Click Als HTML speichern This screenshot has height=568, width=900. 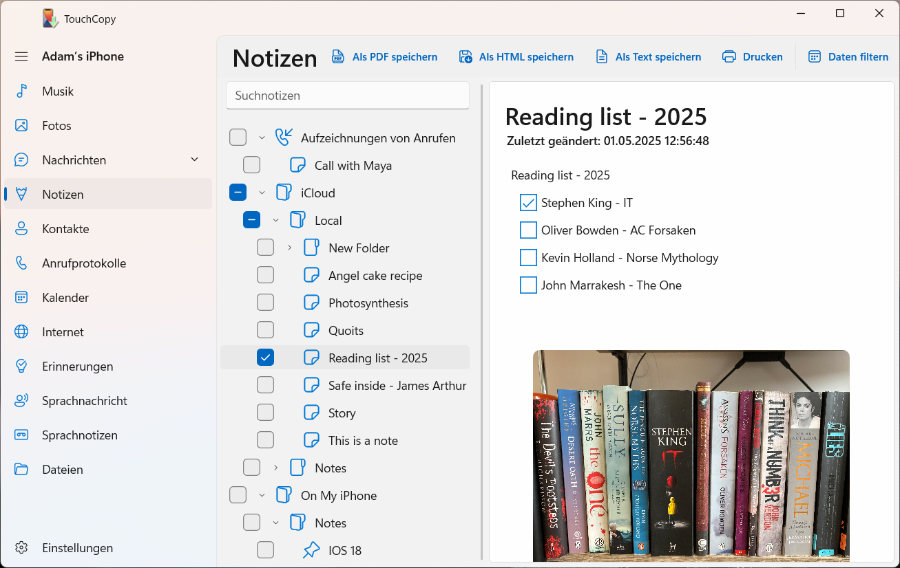tap(516, 56)
